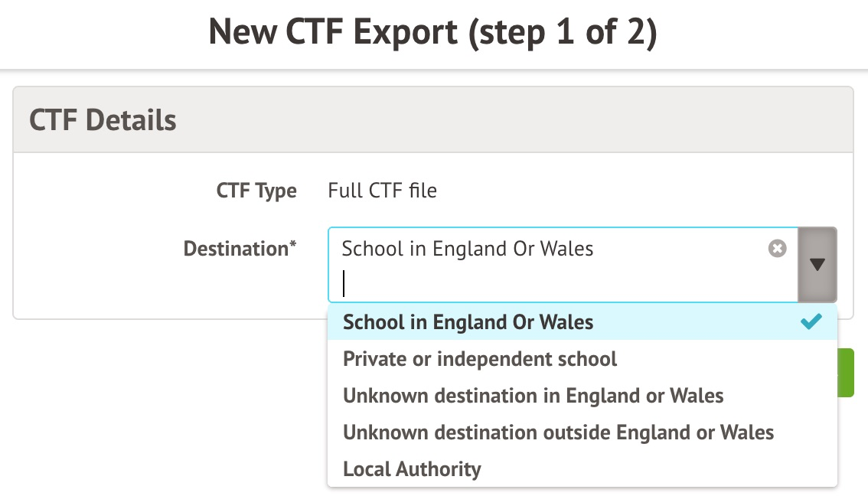Choose Private or independent school

click(479, 359)
